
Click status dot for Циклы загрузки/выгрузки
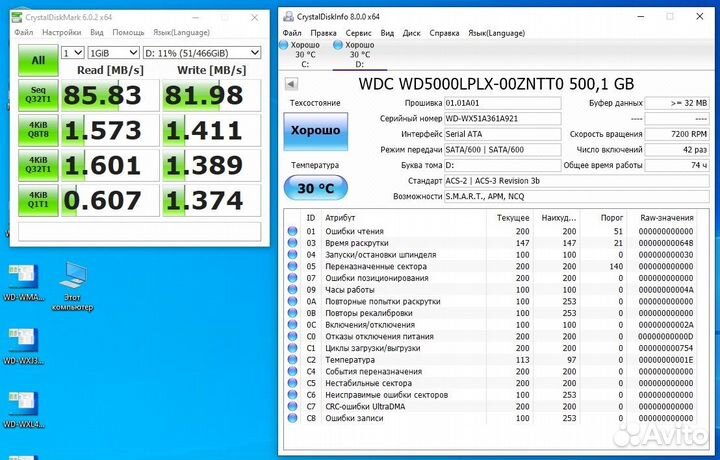coord(292,348)
